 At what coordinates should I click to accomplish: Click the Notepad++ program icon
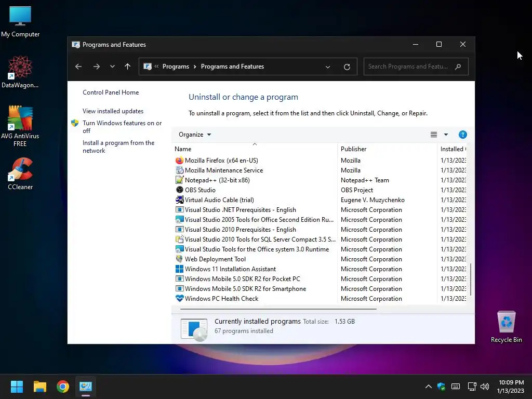coord(179,180)
